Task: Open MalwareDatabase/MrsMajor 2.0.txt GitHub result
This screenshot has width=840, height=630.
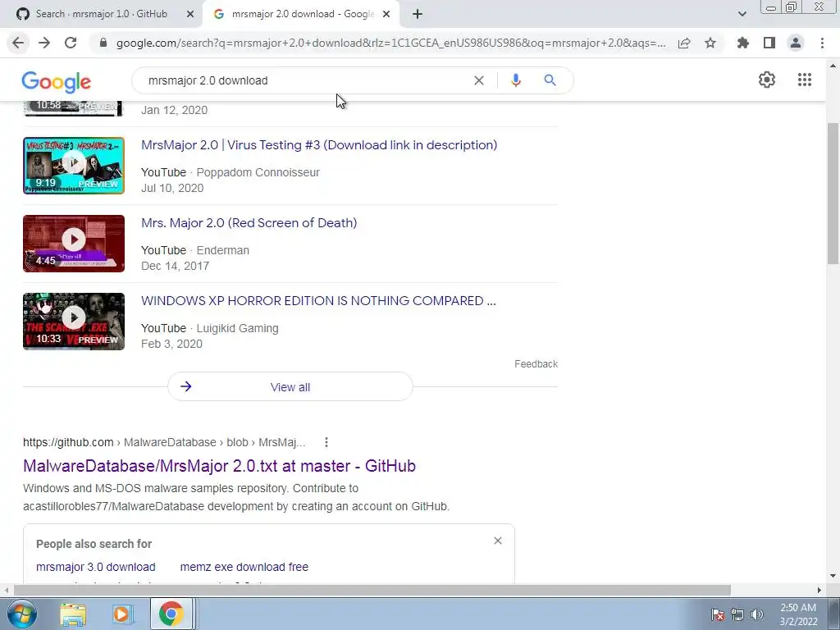Action: pyautogui.click(x=219, y=466)
